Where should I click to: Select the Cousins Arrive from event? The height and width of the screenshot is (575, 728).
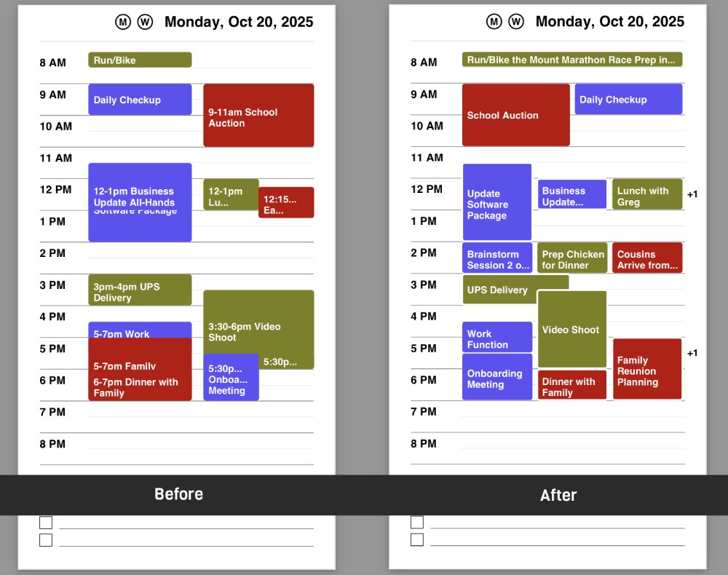tap(647, 259)
